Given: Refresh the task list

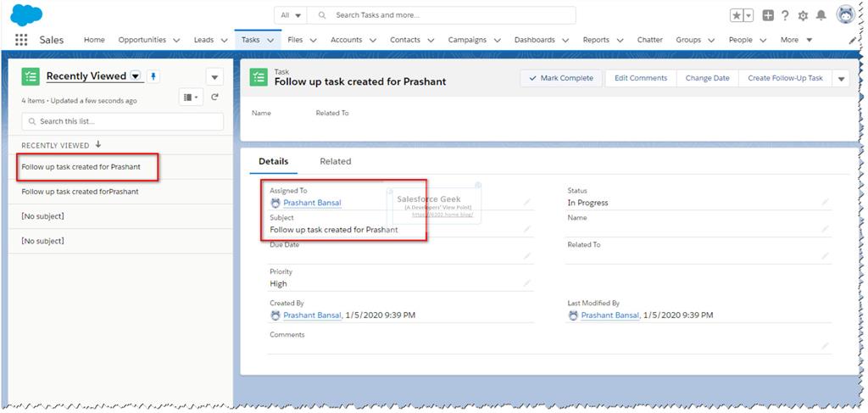Looking at the screenshot, I should (214, 97).
